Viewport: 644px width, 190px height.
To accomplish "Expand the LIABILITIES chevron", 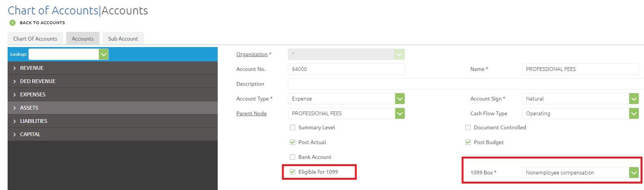I will (x=14, y=121).
